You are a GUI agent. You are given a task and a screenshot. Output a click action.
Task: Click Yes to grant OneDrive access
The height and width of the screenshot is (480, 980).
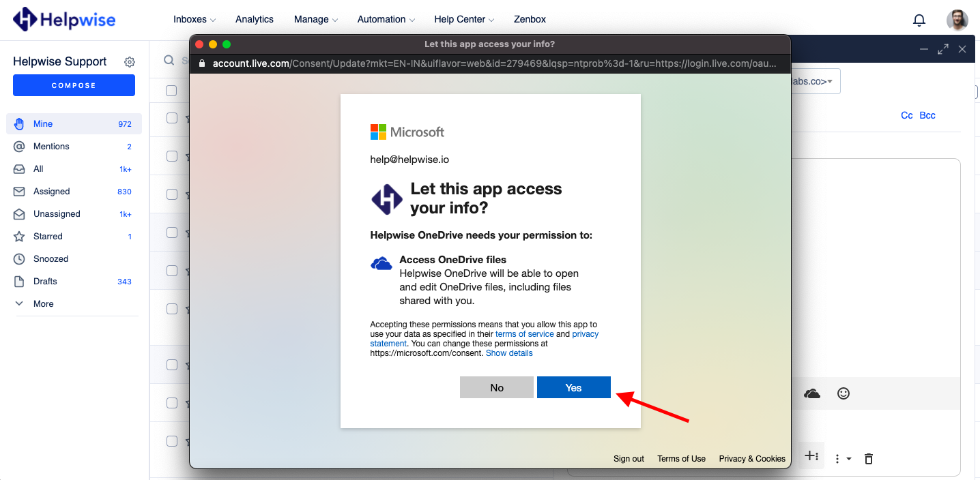(573, 387)
